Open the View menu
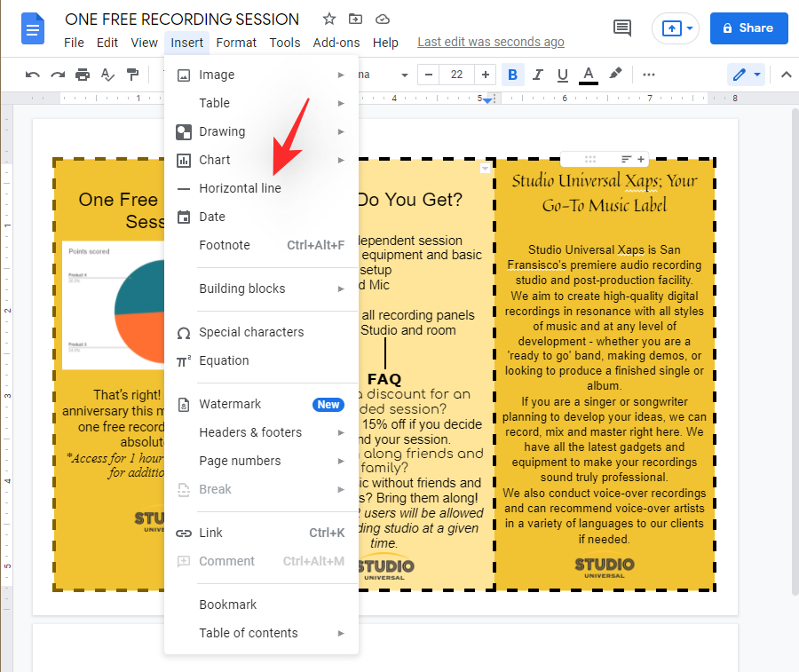799x672 pixels. coord(144,43)
